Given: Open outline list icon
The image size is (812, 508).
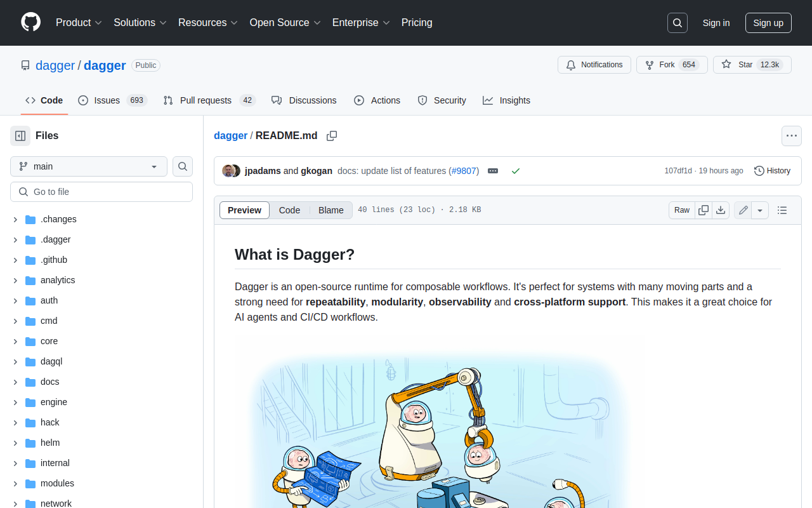Looking at the screenshot, I should (782, 210).
